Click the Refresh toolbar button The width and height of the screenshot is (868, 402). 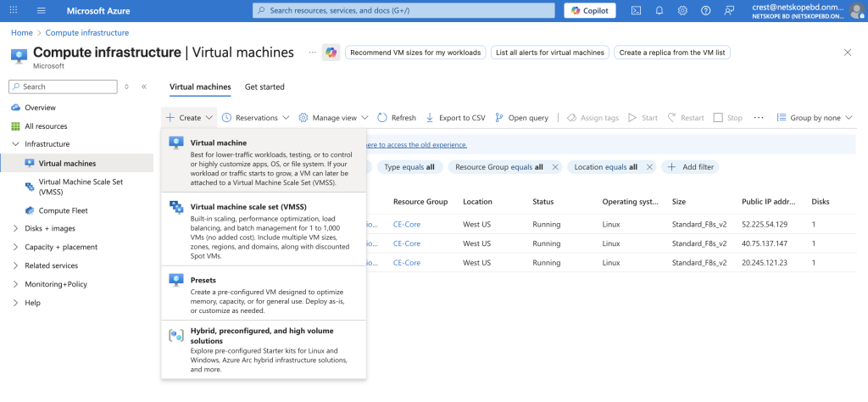[397, 117]
